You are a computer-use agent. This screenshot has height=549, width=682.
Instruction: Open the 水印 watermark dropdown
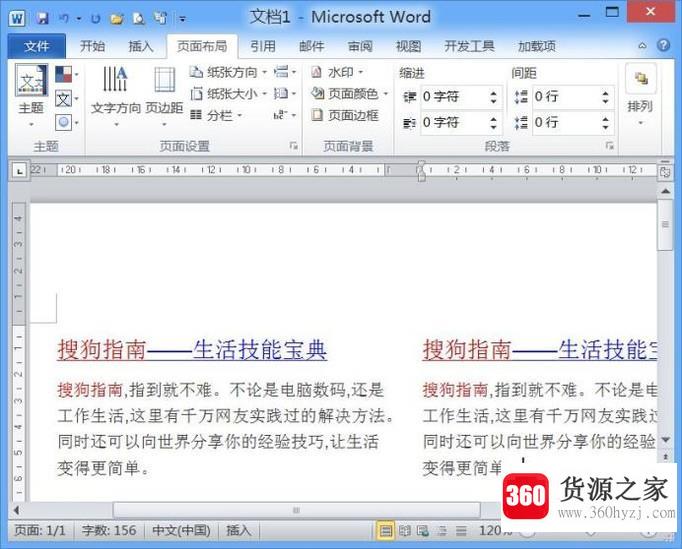[x=337, y=72]
